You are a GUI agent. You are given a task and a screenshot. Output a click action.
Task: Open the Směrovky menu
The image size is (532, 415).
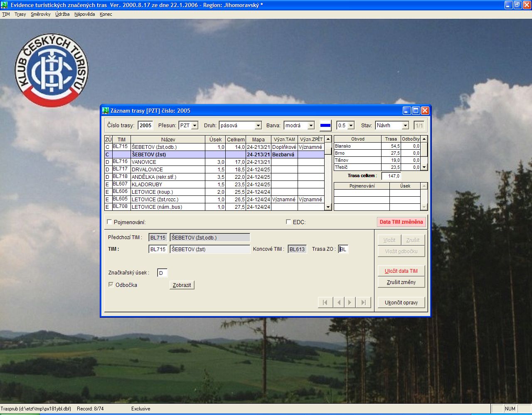[40, 14]
